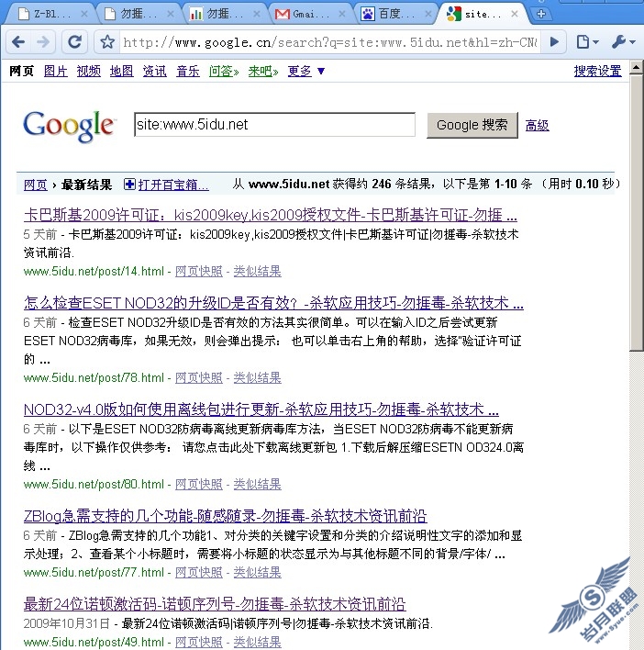Open 地图 maps link
Screen dimensions: 644x650
(x=121, y=71)
